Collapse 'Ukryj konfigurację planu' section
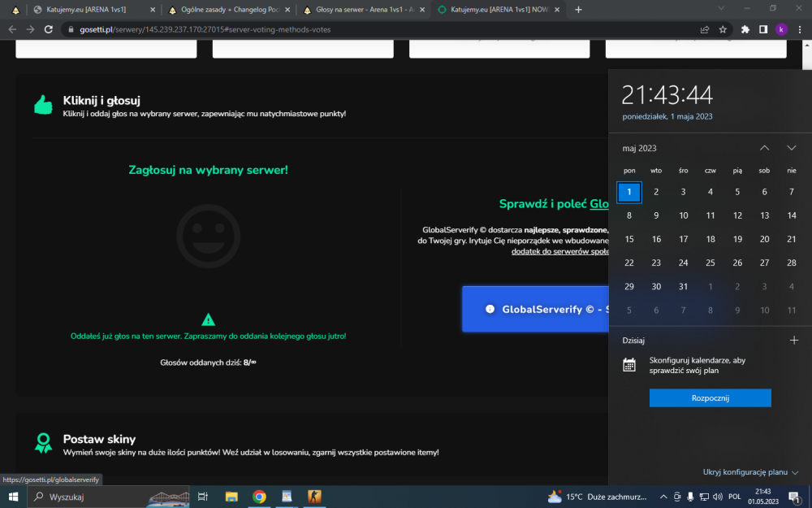812x508 pixels. tap(750, 471)
